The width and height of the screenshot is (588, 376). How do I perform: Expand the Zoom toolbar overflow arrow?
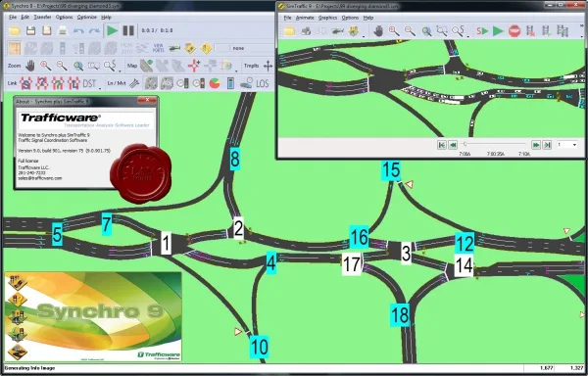120,70
